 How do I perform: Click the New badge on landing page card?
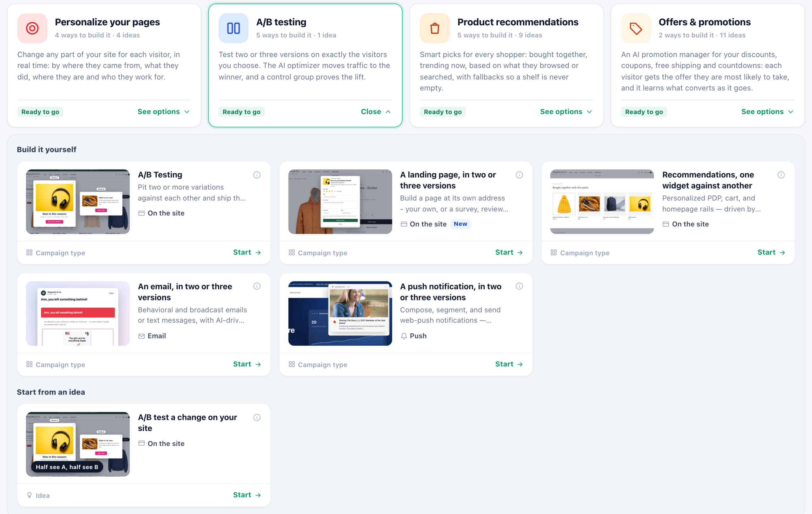460,224
